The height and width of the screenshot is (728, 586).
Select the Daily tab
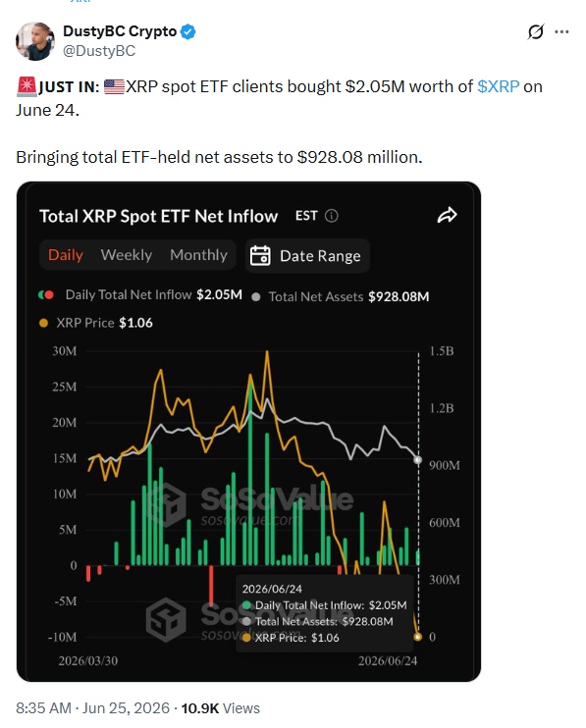pyautogui.click(x=66, y=255)
